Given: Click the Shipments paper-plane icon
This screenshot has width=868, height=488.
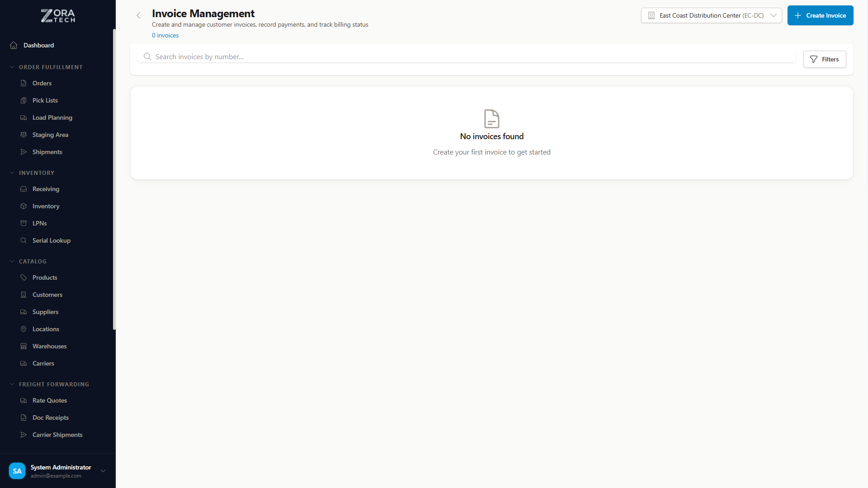Looking at the screenshot, I should click(x=24, y=152).
